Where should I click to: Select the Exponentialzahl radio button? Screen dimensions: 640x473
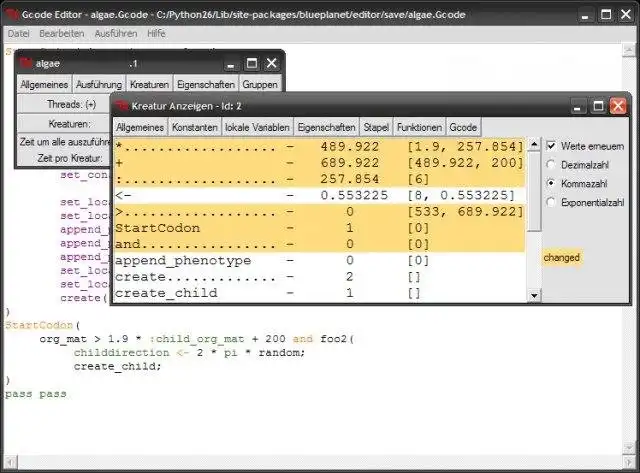551,202
